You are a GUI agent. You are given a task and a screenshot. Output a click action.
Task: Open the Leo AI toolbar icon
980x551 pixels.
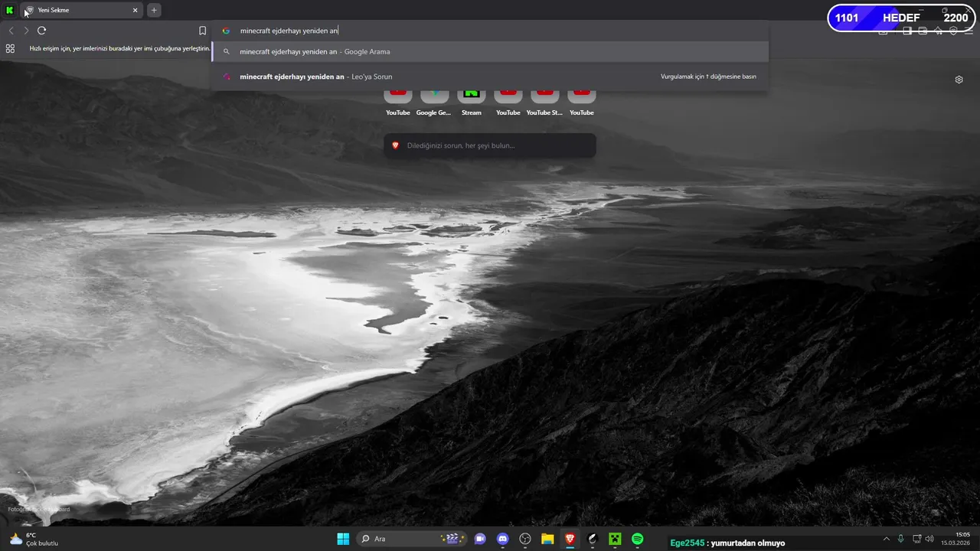938,31
